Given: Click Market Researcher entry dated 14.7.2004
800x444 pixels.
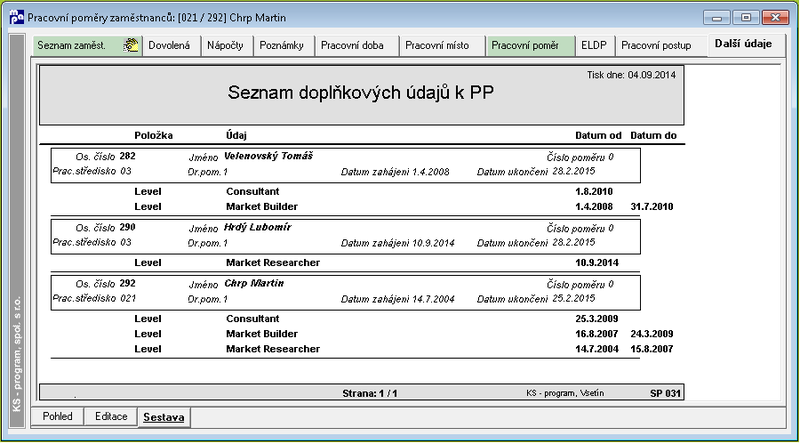Looking at the screenshot, I should point(273,349).
